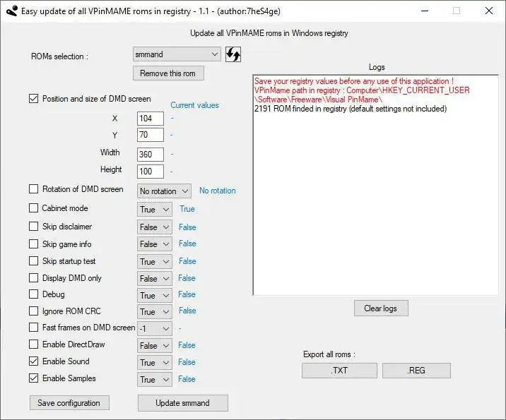The width and height of the screenshot is (506, 420).
Task: Check the Skip startup test option
Action: pyautogui.click(x=33, y=260)
